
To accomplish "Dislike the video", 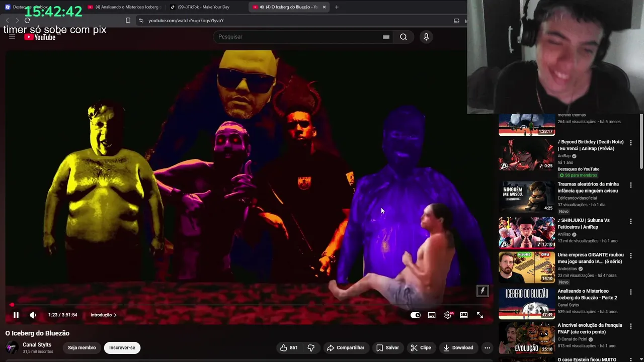I will (311, 347).
